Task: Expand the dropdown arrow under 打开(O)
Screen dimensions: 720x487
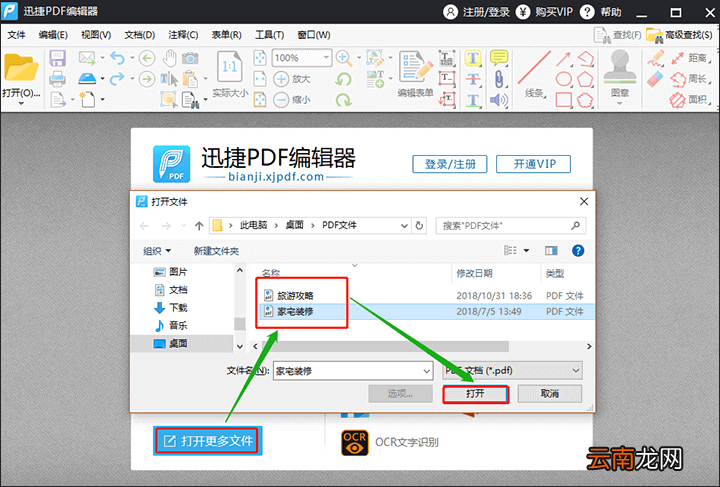Action: (21, 104)
